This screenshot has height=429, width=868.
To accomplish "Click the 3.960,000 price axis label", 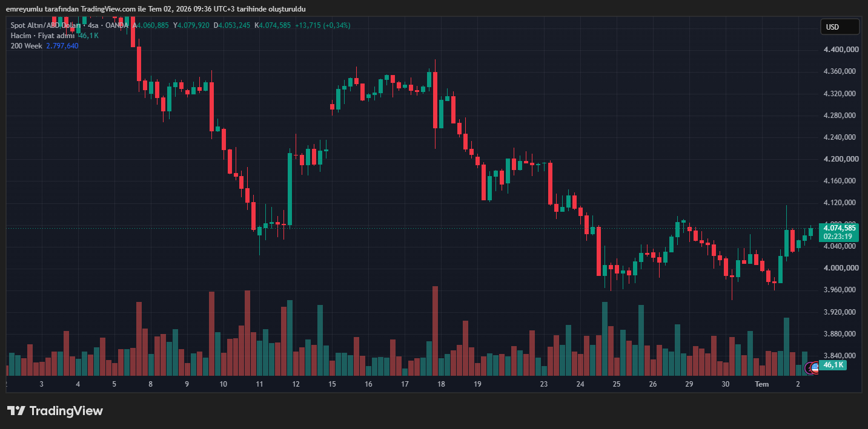I will [x=841, y=290].
